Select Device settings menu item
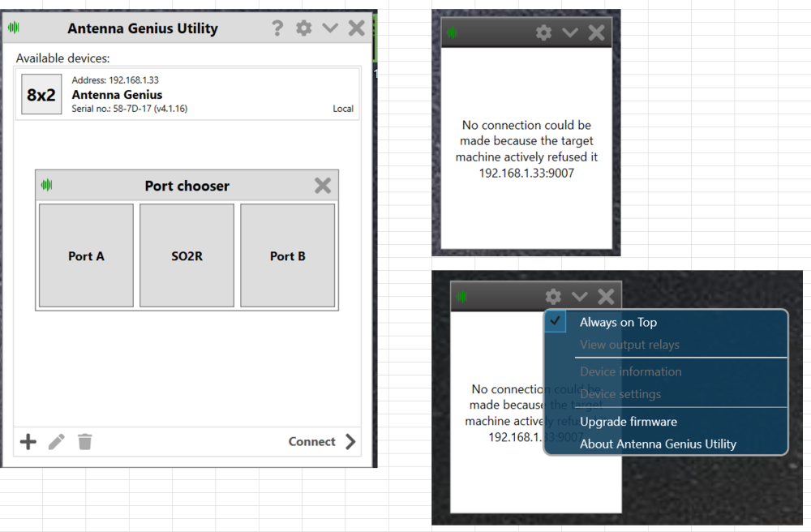The width and height of the screenshot is (811, 532). [620, 394]
